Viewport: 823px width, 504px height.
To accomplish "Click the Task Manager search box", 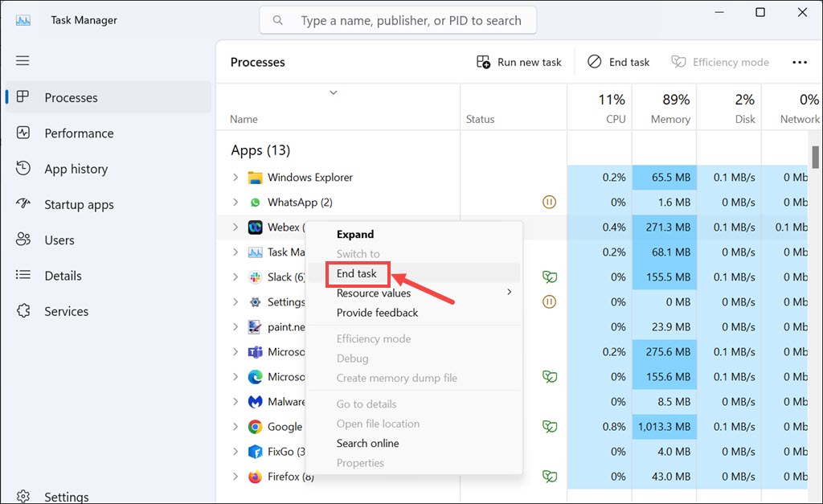I will pos(410,21).
